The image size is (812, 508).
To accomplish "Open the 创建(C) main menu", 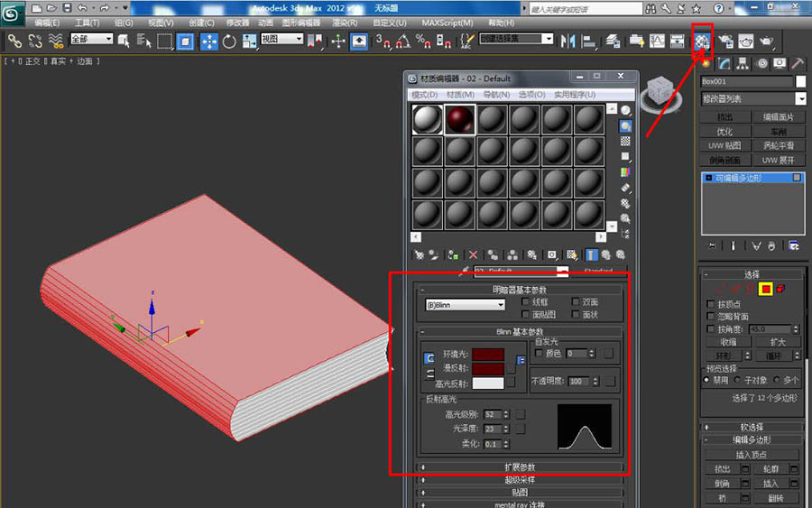I will (201, 23).
